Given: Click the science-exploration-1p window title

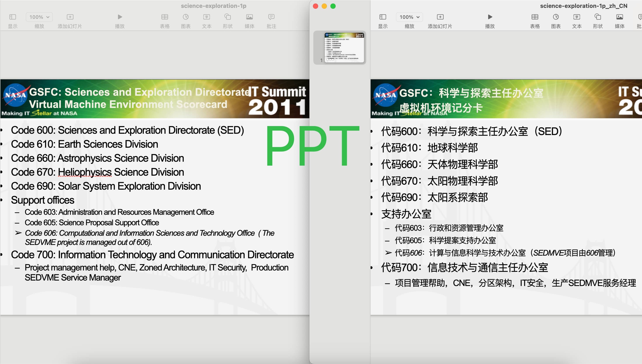Looking at the screenshot, I should pos(214,5).
